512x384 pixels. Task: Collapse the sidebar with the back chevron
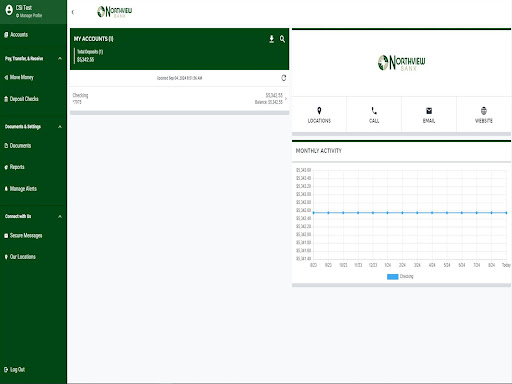point(73,12)
